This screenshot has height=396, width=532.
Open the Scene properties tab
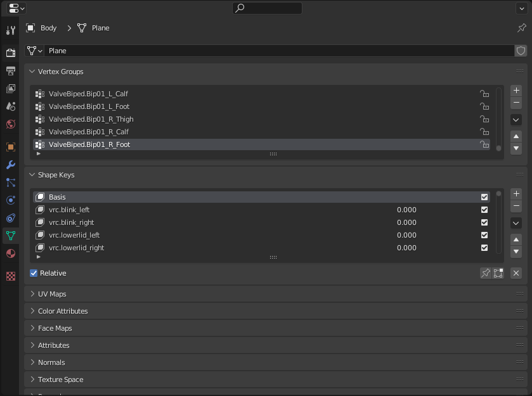click(11, 106)
